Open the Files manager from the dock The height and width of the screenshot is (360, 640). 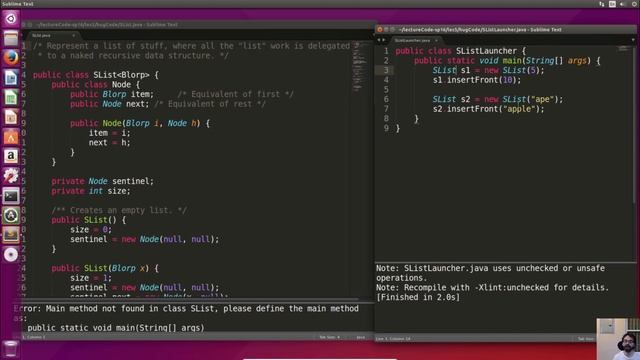point(11,38)
